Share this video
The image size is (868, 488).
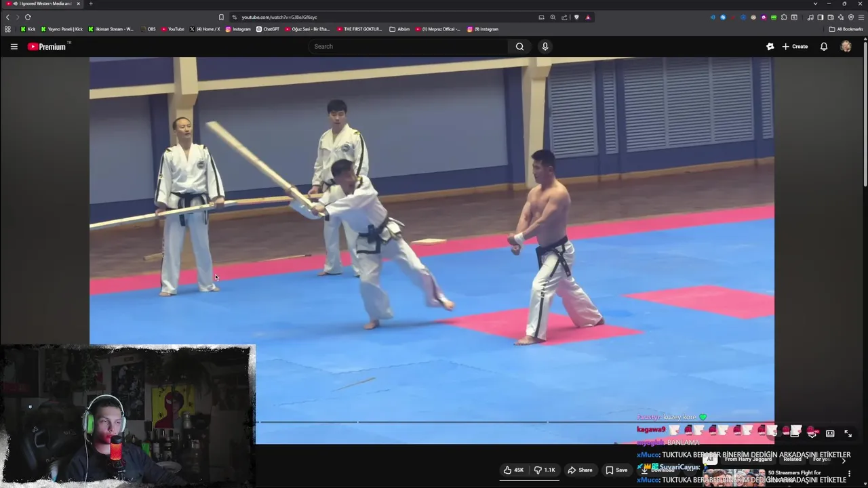pyautogui.click(x=580, y=470)
